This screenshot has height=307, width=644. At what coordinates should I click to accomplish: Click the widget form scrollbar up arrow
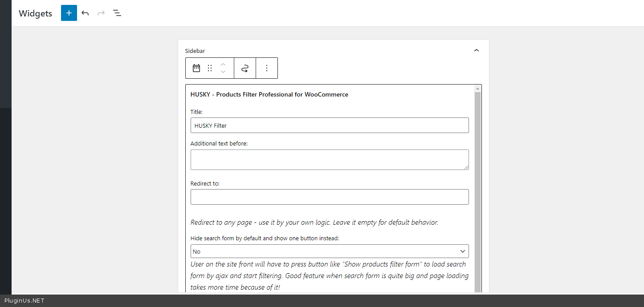click(x=477, y=89)
